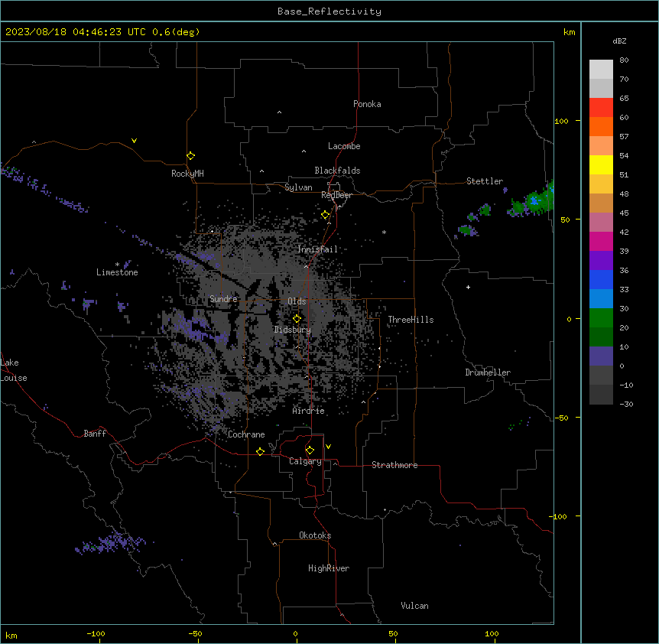Click the Strathmore town label
The width and height of the screenshot is (659, 644).
pyautogui.click(x=394, y=465)
